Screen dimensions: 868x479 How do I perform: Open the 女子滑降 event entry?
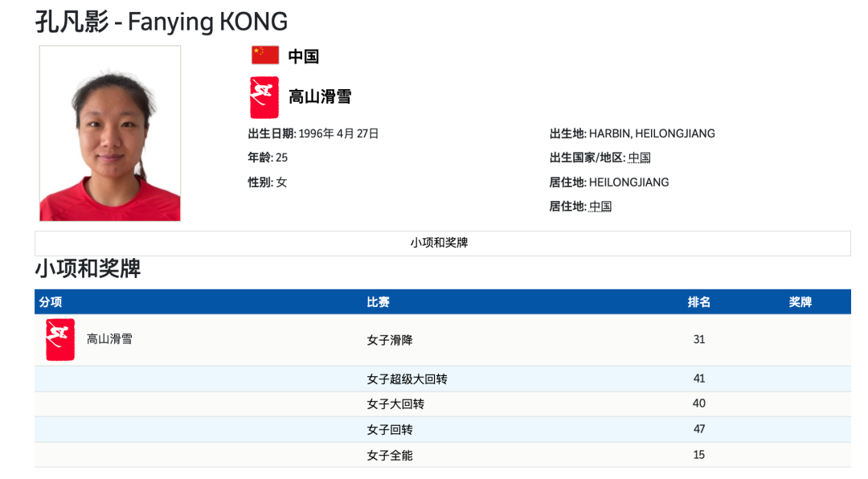tap(390, 340)
